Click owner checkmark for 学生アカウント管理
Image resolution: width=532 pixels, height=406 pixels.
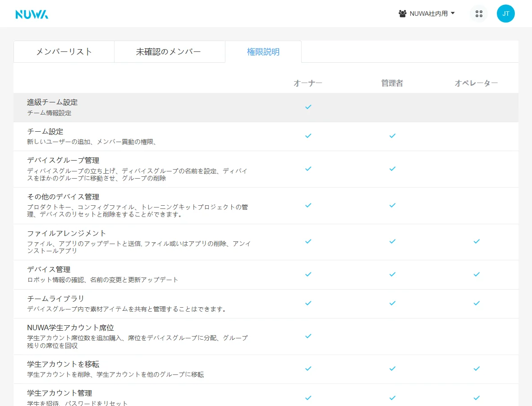pos(308,398)
